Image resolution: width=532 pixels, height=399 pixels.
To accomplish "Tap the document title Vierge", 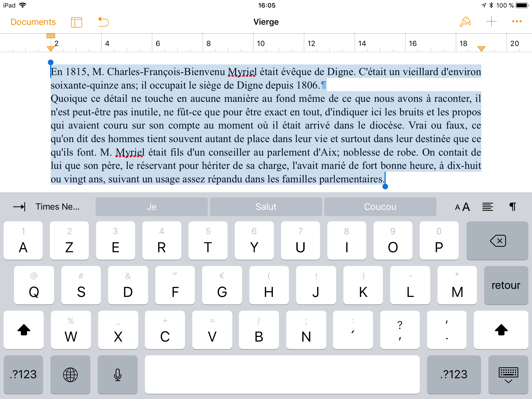I will tap(266, 22).
